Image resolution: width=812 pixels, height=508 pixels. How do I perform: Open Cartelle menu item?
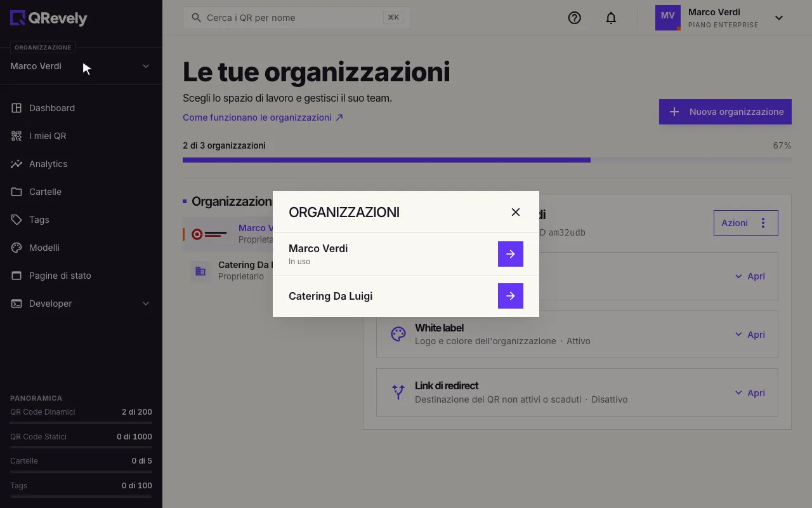click(x=81, y=192)
